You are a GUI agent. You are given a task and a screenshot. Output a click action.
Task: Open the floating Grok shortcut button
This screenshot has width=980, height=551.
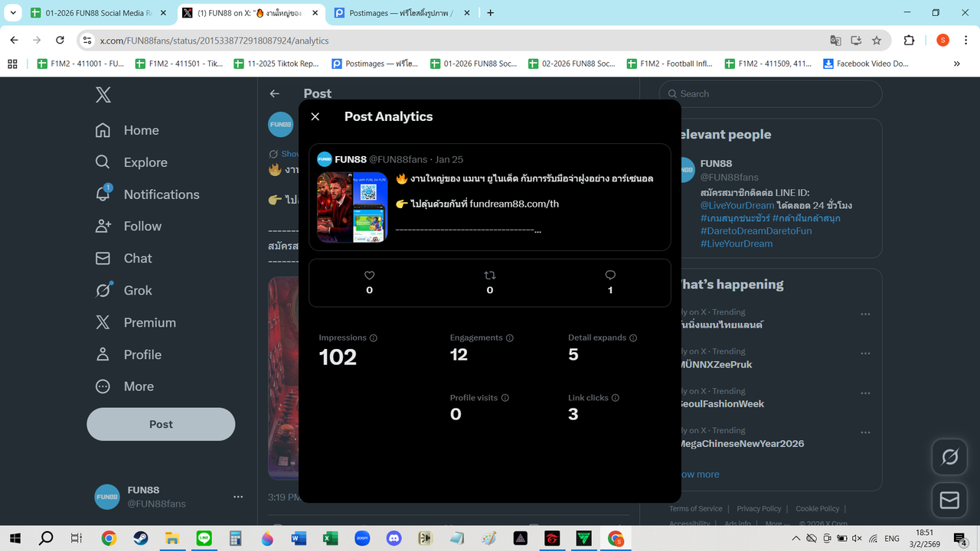[x=949, y=457]
